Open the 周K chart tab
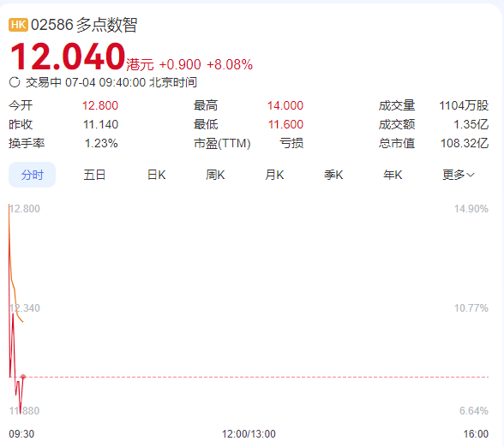Screen dimensions: 504x447 coord(215,175)
